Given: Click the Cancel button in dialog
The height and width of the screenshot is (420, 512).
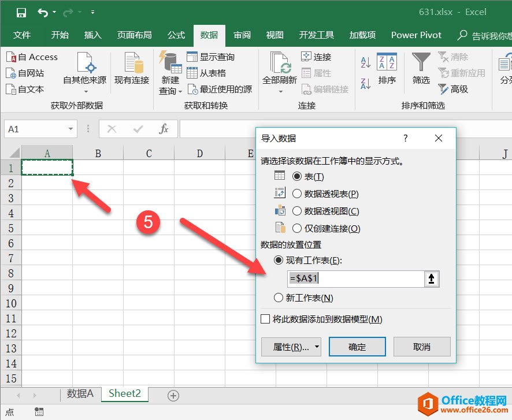Looking at the screenshot, I should pos(422,347).
